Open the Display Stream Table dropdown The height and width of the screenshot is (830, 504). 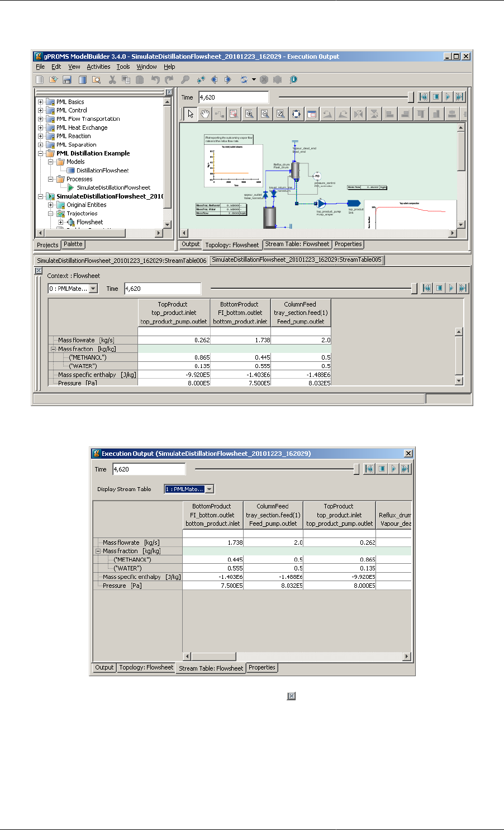point(189,489)
